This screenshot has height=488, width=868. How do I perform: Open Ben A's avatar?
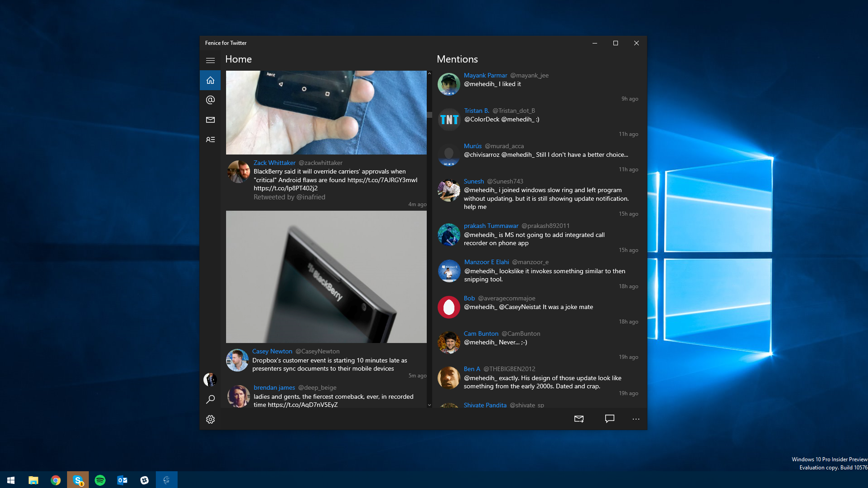pos(449,378)
